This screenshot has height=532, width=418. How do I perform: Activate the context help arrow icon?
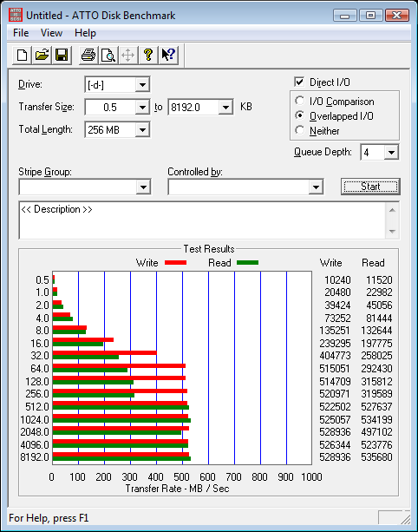click(x=168, y=55)
